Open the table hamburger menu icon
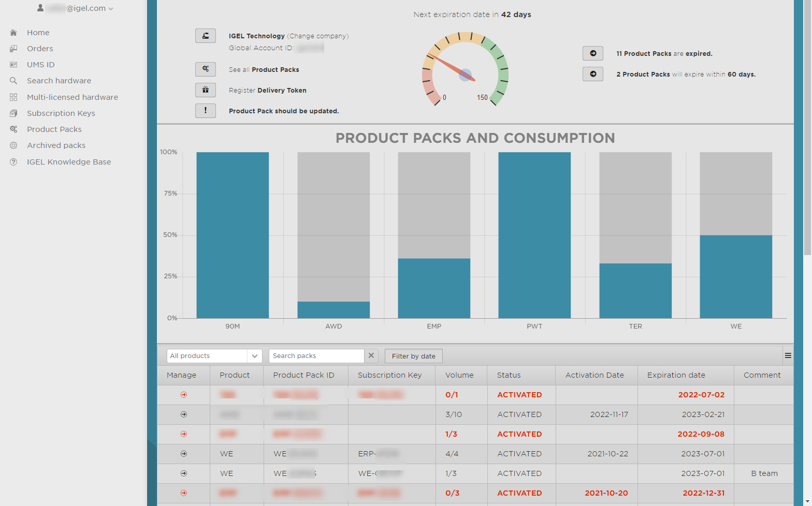 788,355
